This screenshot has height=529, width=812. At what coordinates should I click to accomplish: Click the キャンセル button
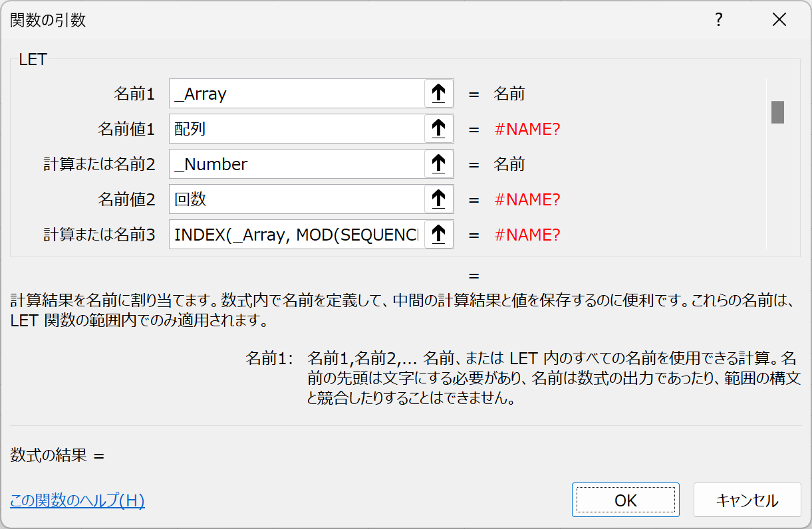coord(747,500)
